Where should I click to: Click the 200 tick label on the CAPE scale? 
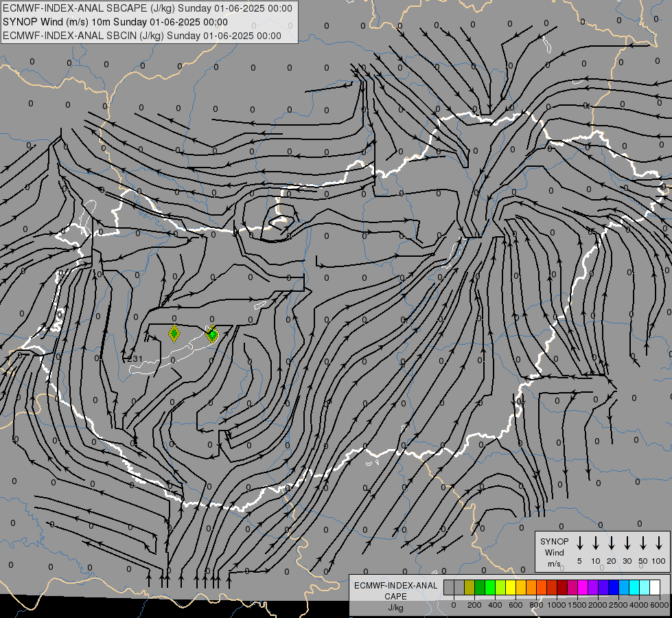(x=474, y=605)
